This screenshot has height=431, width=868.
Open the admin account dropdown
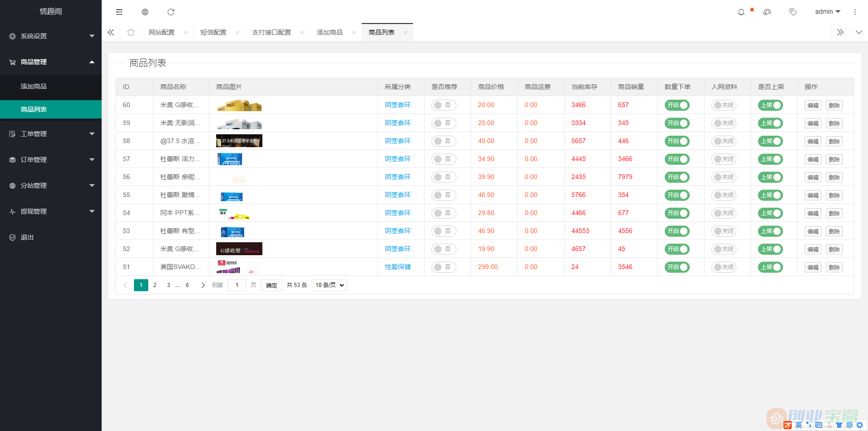827,12
